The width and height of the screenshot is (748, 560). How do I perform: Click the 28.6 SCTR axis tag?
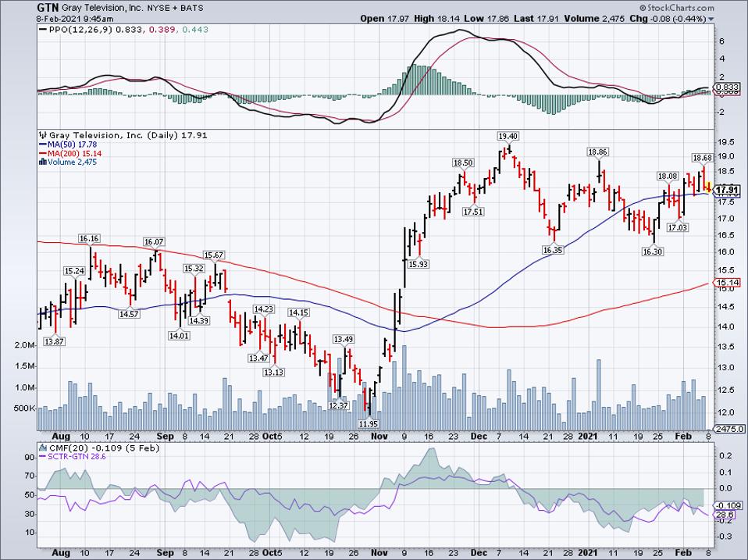(725, 515)
